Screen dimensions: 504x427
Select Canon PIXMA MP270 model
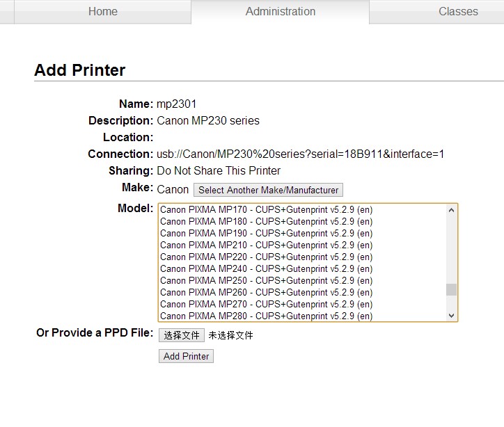tap(302, 305)
